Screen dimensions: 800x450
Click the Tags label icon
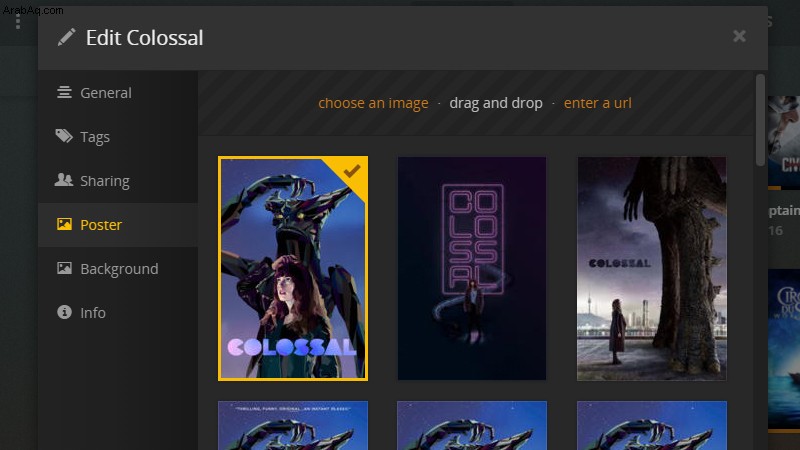click(x=64, y=136)
